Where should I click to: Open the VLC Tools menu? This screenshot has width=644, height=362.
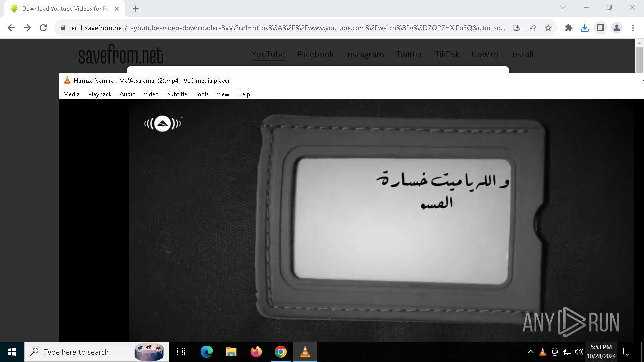click(202, 94)
